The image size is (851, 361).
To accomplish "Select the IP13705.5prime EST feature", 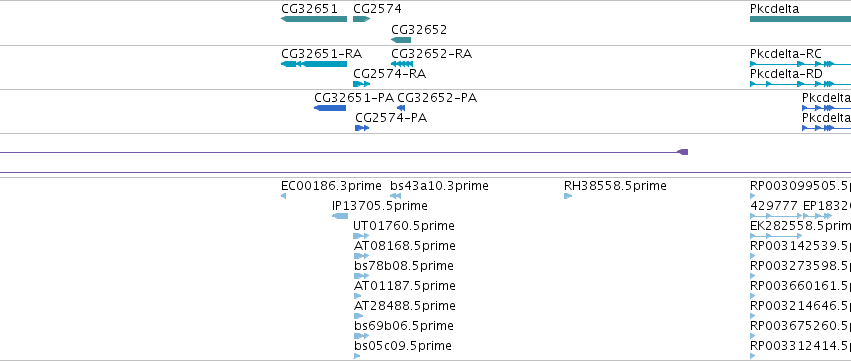I will click(340, 216).
